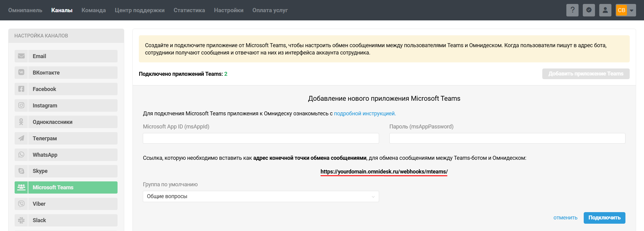Click the blue Подключить button

[x=604, y=218]
